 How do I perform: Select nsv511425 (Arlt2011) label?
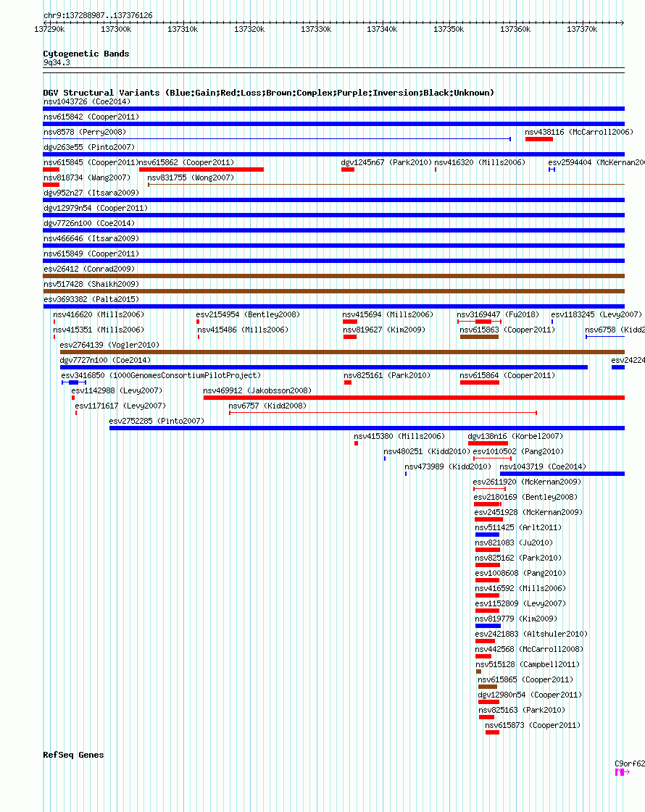[518, 528]
